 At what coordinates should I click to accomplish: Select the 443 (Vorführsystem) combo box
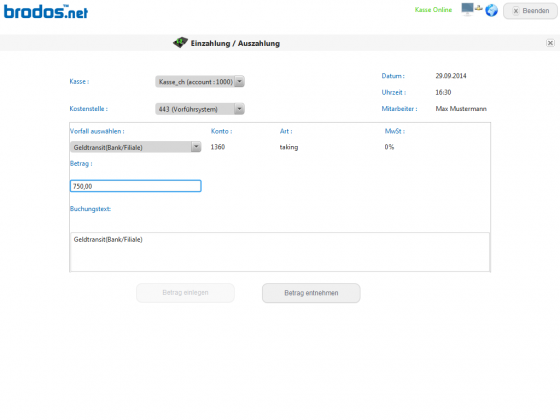pyautogui.click(x=200, y=109)
